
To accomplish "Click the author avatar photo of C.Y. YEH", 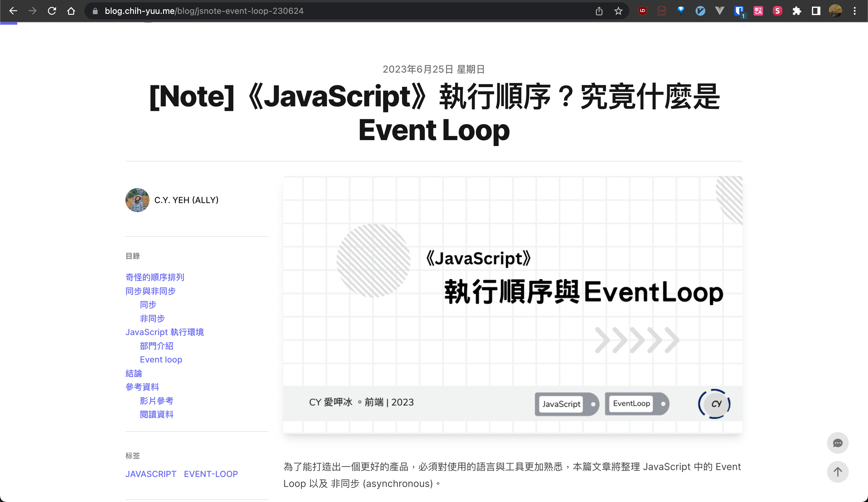I will click(137, 200).
